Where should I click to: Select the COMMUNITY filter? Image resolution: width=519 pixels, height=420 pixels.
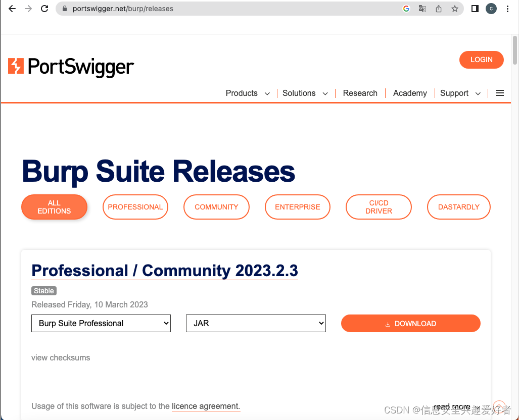216,207
